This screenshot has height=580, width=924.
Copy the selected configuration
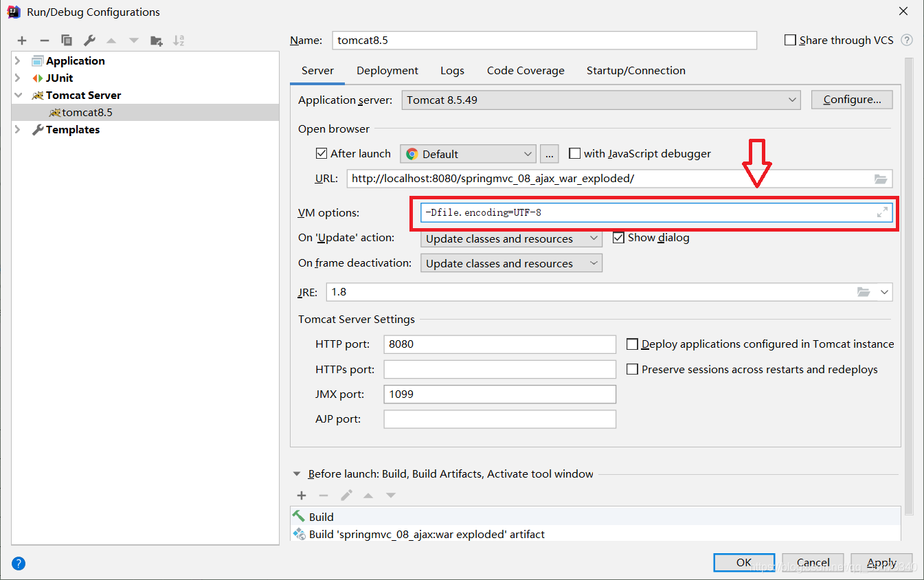[x=66, y=41]
